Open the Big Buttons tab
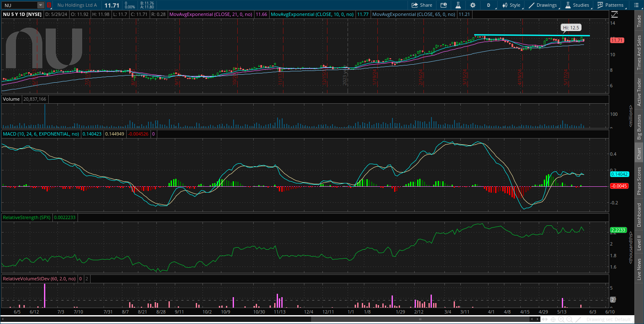Image resolution: width=644 pixels, height=324 pixels. [x=639, y=127]
